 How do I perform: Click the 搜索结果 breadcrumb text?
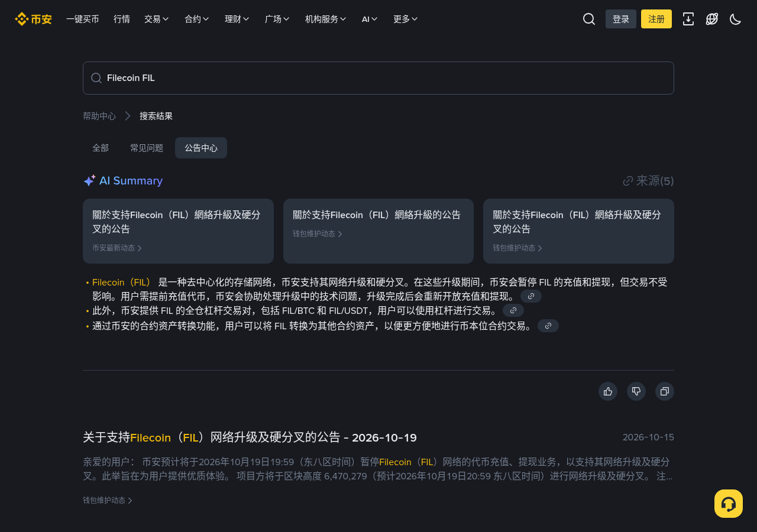(x=156, y=116)
